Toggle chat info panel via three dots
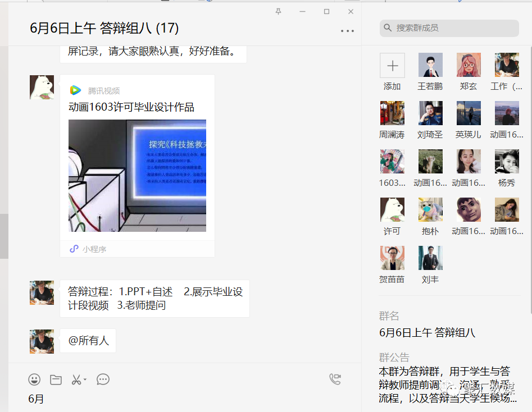Viewport: 532px width, 412px height. tap(347, 31)
